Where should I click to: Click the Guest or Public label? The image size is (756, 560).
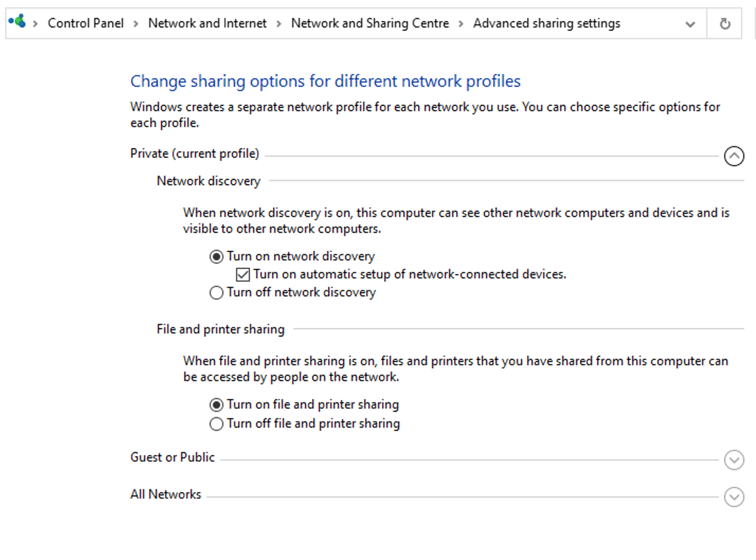coord(173,457)
